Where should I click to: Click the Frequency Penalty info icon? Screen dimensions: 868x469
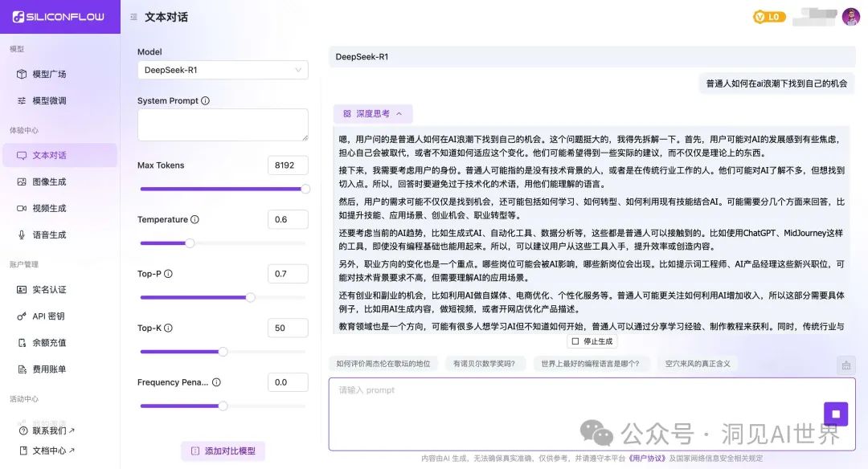(216, 382)
